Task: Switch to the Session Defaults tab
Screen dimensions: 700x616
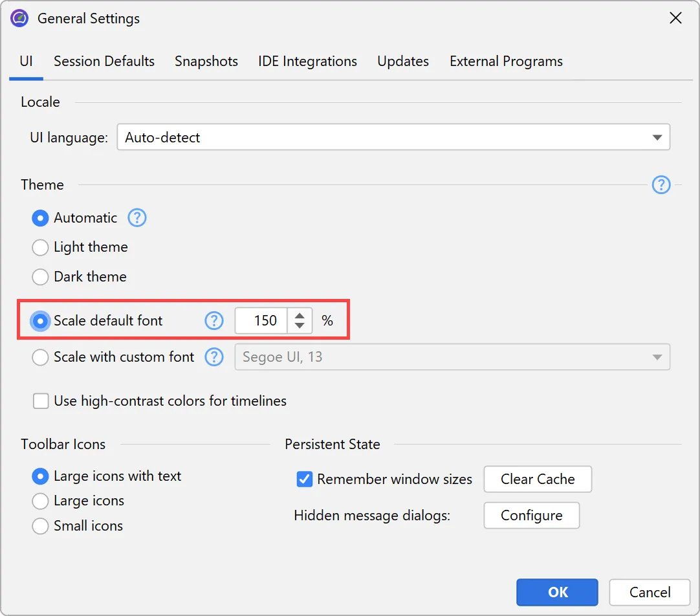Action: point(104,61)
